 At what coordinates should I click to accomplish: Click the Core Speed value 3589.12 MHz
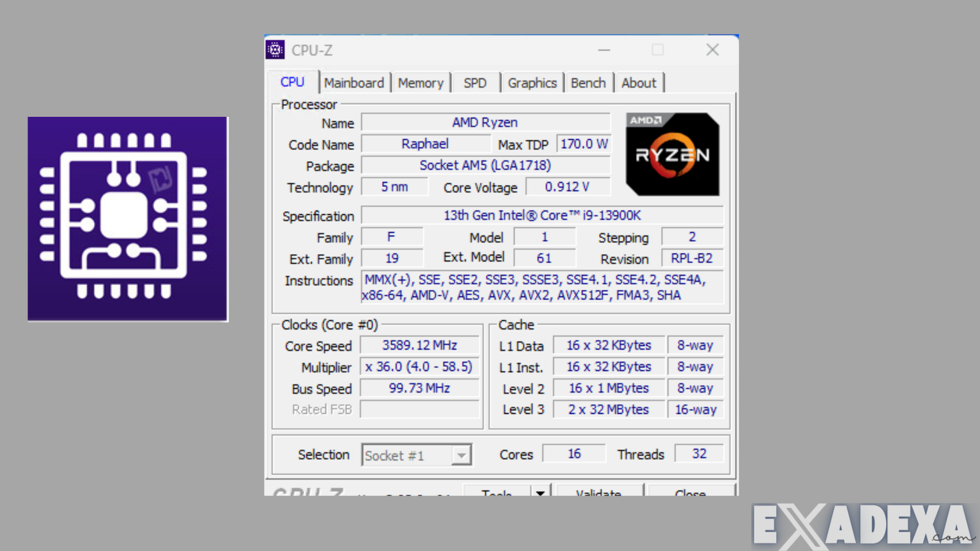419,345
